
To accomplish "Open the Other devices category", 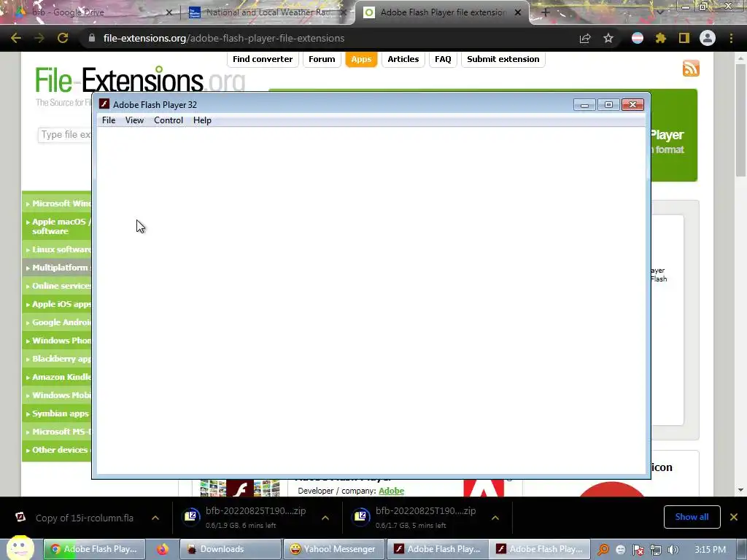I will (x=57, y=450).
